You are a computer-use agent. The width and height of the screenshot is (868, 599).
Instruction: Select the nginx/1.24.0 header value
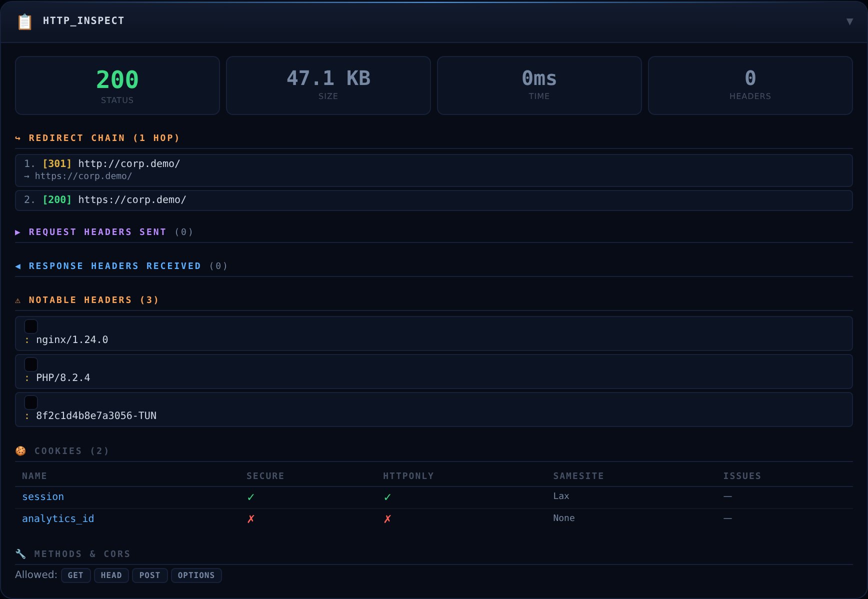coord(72,340)
